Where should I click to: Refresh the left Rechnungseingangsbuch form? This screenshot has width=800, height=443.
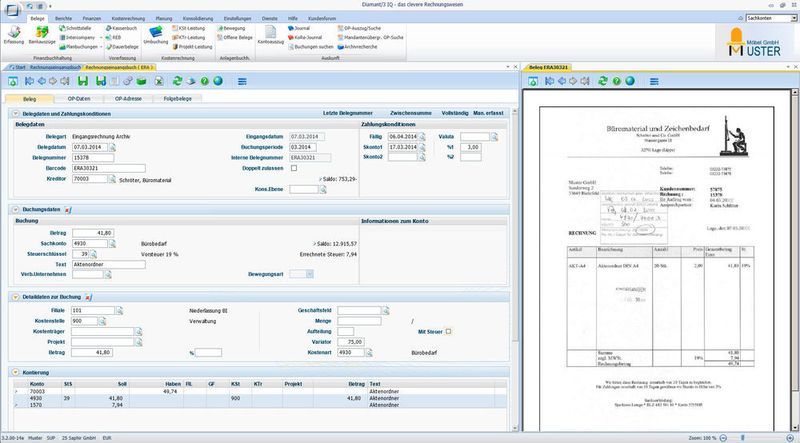[x=177, y=81]
